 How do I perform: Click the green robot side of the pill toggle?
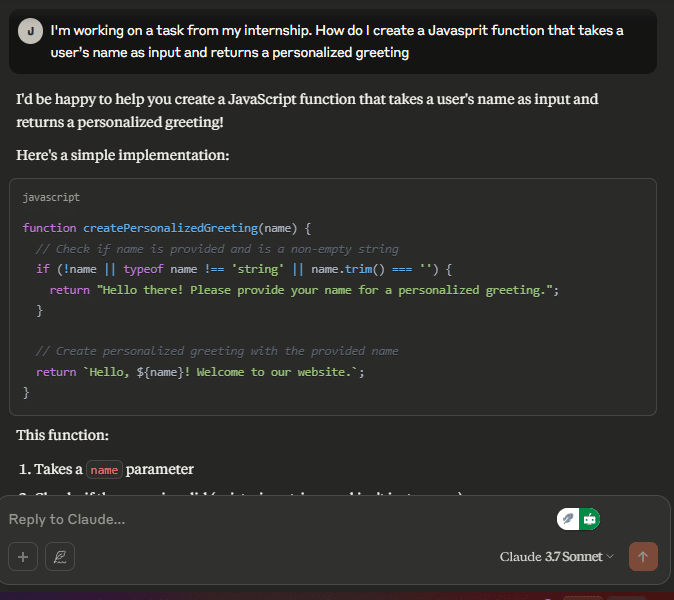point(589,519)
